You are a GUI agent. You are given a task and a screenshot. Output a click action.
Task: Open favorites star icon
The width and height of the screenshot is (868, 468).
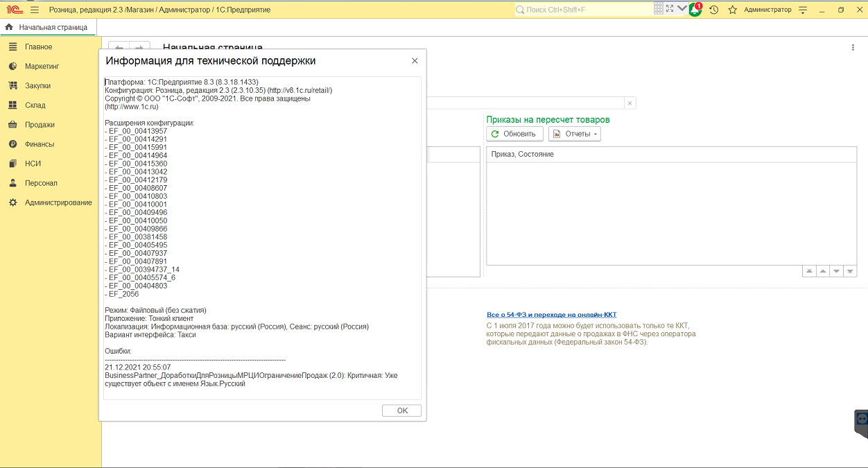click(732, 10)
